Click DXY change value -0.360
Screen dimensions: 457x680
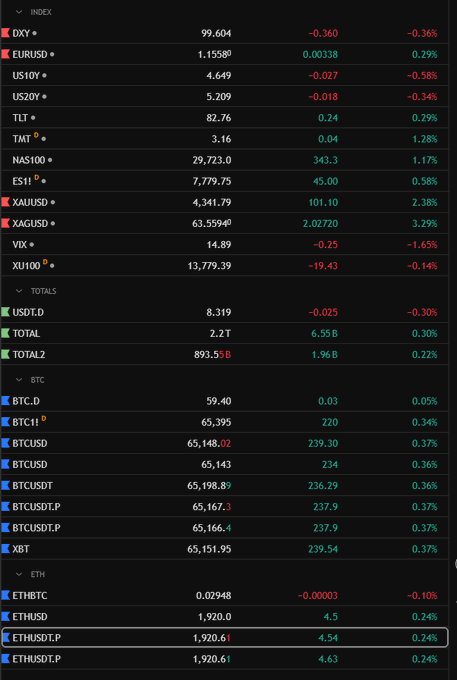coord(323,33)
